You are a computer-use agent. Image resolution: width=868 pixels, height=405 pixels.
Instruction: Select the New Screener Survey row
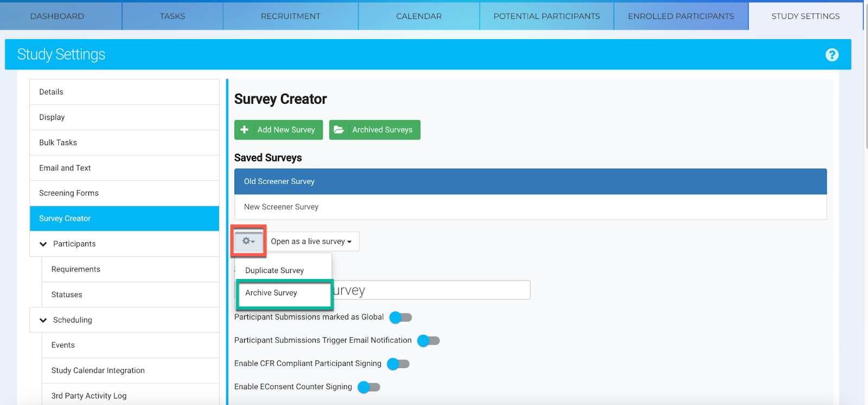click(530, 207)
